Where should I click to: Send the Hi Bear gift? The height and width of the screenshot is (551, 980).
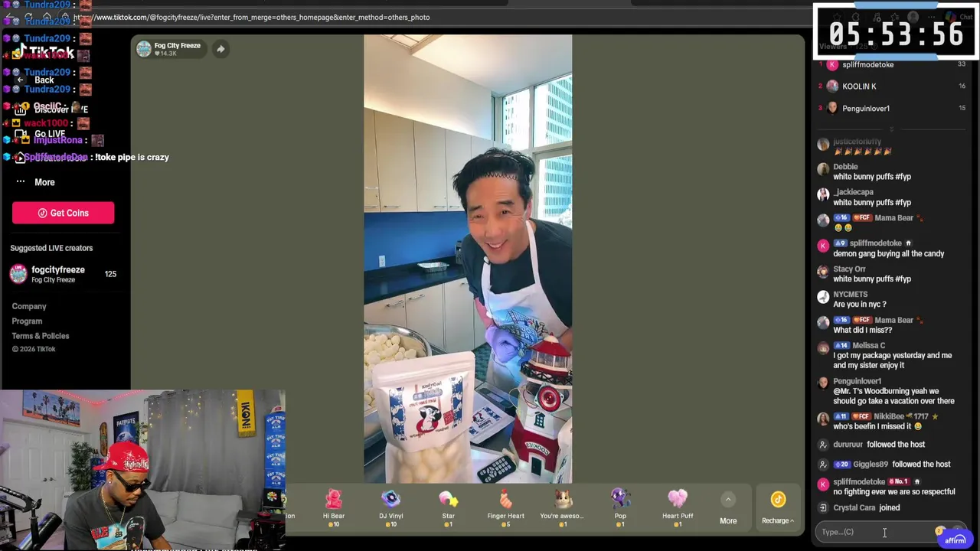[334, 507]
